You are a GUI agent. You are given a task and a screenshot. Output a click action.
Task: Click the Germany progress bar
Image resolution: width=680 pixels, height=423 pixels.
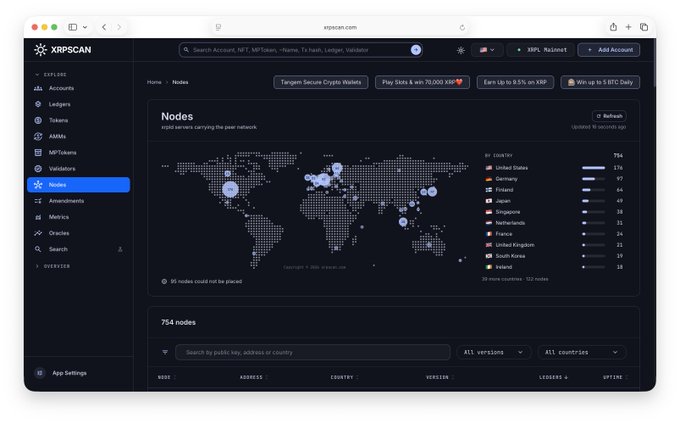[593, 179]
